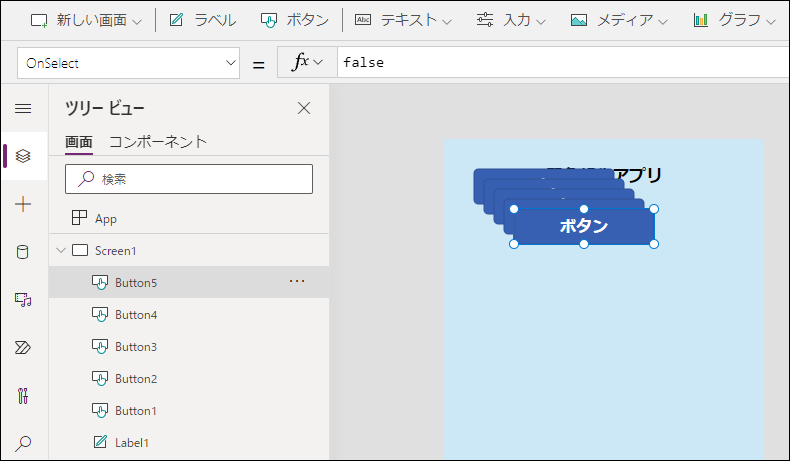
Task: Click the 検索 search field
Action: [x=189, y=179]
